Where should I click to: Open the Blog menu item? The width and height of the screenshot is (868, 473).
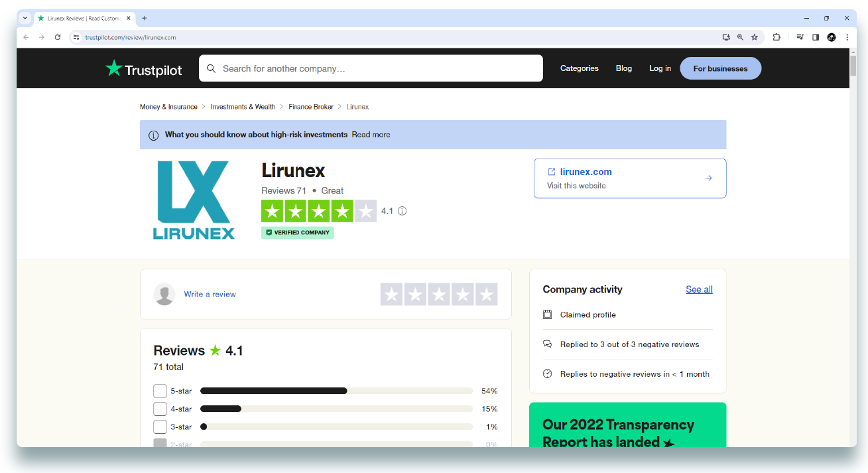click(x=624, y=68)
